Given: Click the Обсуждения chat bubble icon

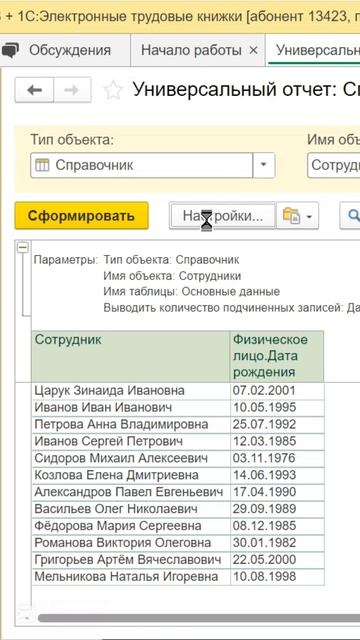Looking at the screenshot, I should [11, 51].
